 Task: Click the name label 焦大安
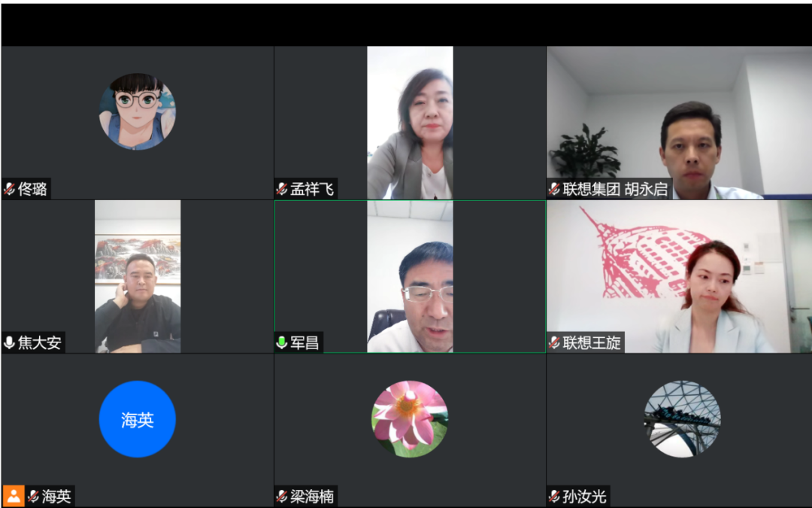[39, 342]
